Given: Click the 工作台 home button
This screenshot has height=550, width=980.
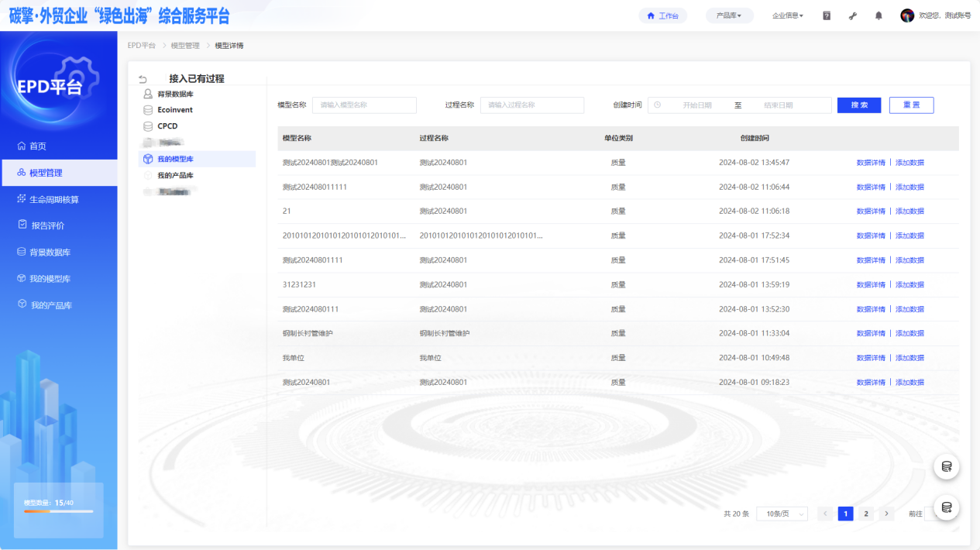Looking at the screenshot, I should 662,15.
